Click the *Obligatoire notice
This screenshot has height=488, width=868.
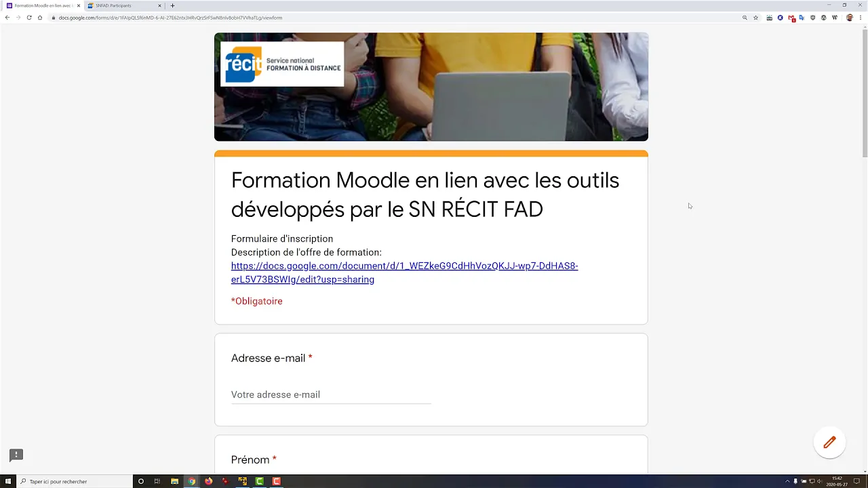point(257,301)
